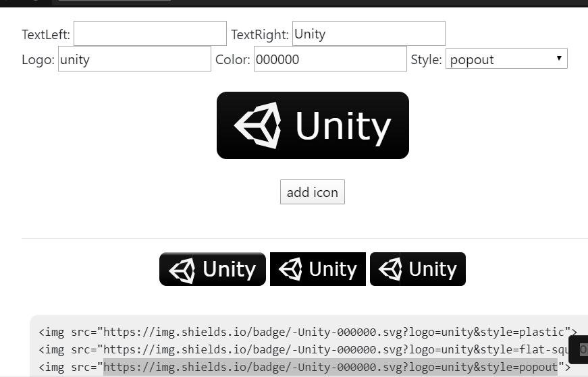Click the Style label
This screenshot has width=588, height=377.
pyautogui.click(x=427, y=59)
